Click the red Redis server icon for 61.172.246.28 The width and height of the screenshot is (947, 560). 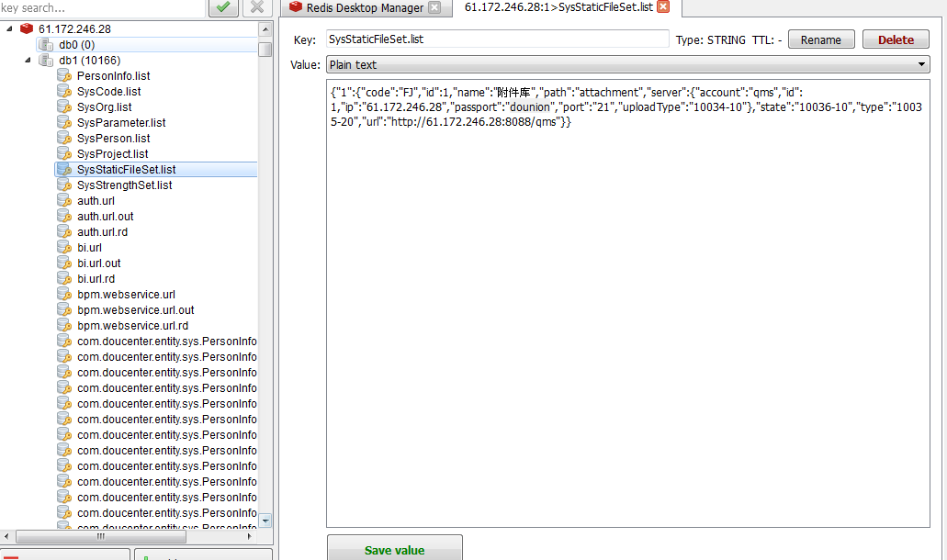[27, 28]
